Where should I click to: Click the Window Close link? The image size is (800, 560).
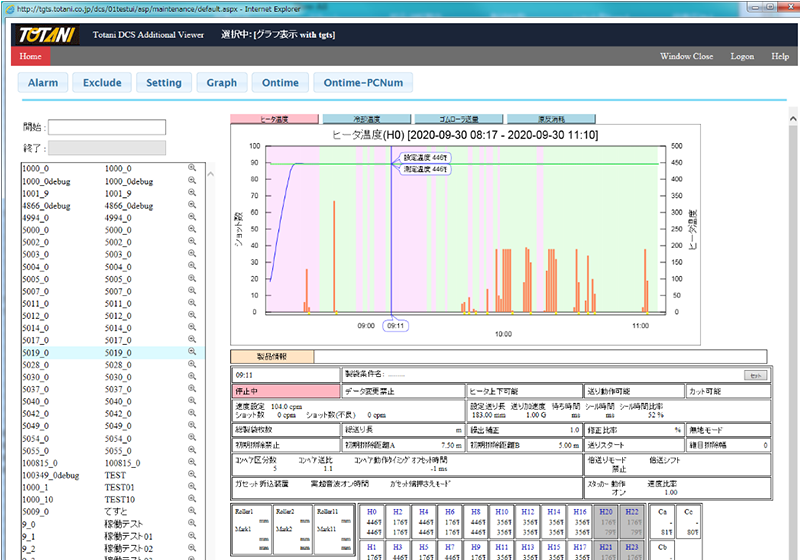[x=687, y=57]
